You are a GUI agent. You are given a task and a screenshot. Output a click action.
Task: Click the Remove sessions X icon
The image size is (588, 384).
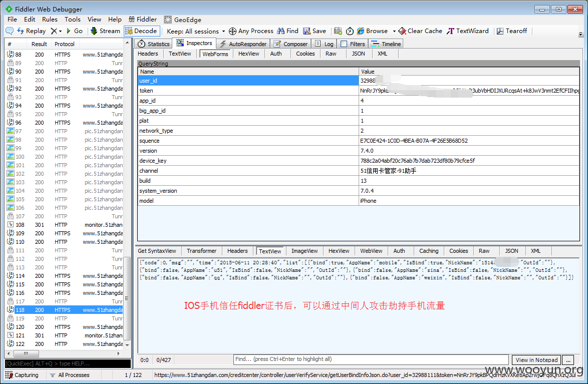54,31
